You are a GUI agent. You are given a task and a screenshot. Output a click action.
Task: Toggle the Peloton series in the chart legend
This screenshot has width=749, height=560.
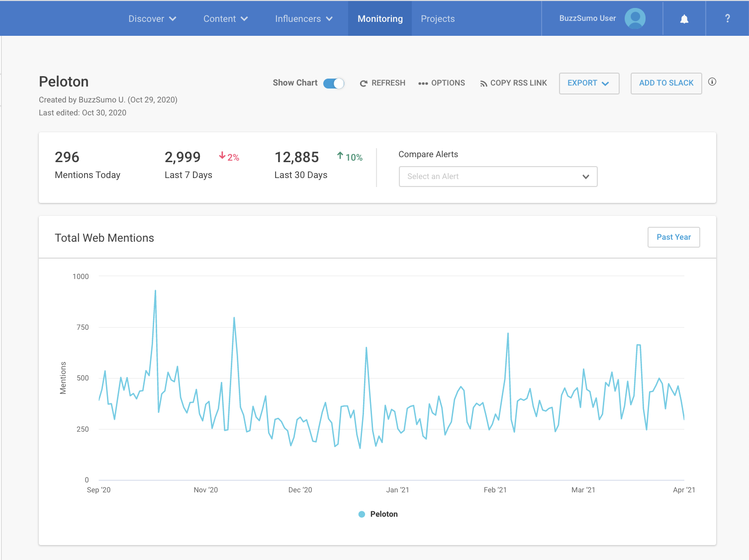378,514
